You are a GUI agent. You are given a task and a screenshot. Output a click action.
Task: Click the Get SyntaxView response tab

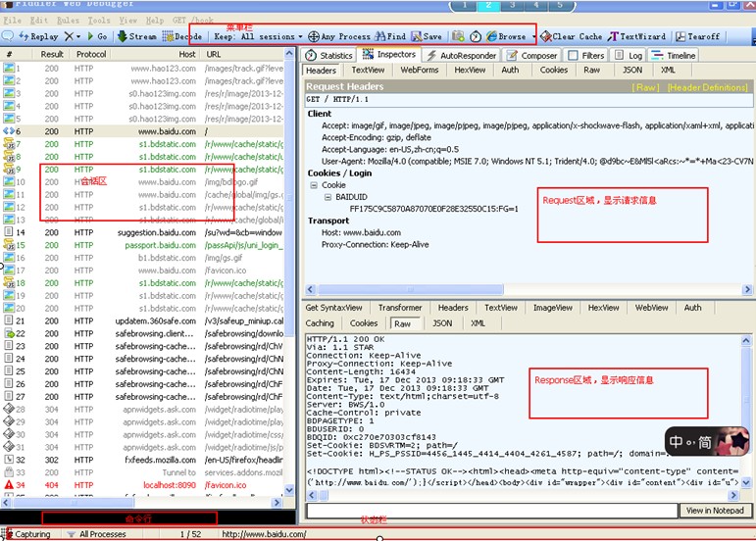[333, 308]
